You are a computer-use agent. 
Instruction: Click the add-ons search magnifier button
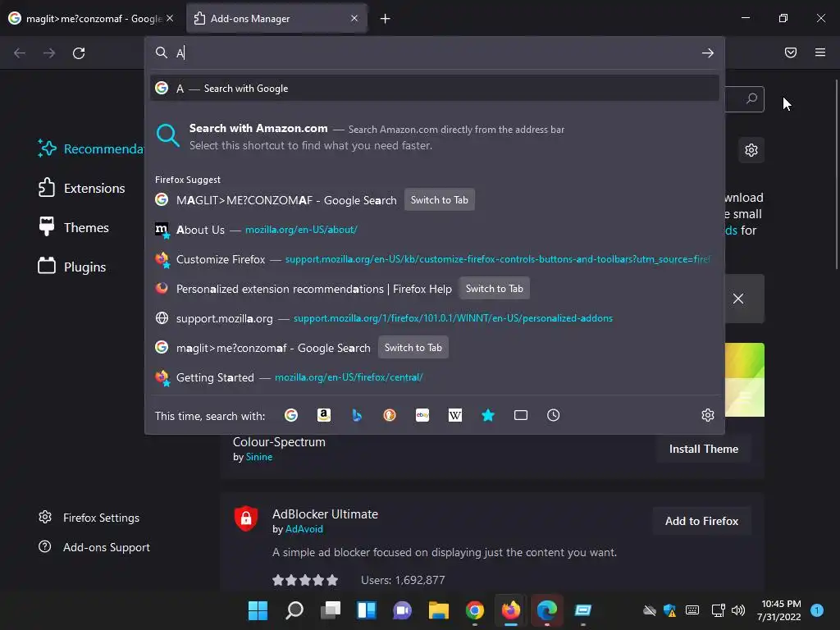(x=751, y=98)
